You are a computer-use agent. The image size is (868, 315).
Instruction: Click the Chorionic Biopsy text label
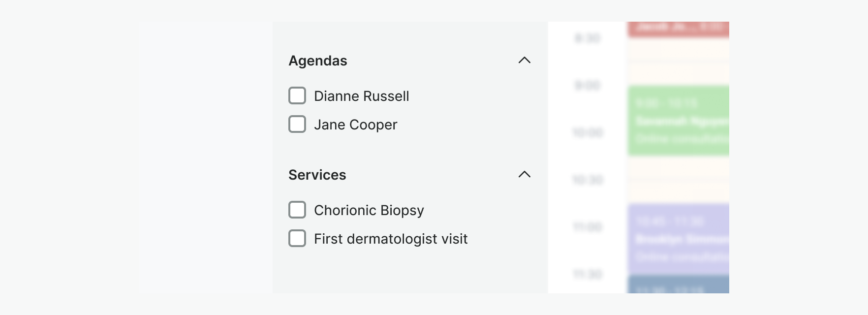(369, 210)
